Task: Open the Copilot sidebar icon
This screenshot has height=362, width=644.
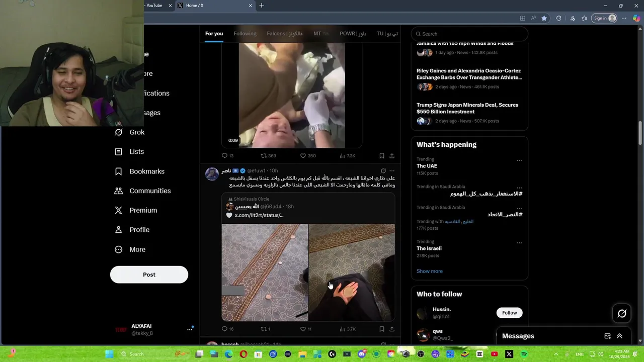Action: pos(637,18)
